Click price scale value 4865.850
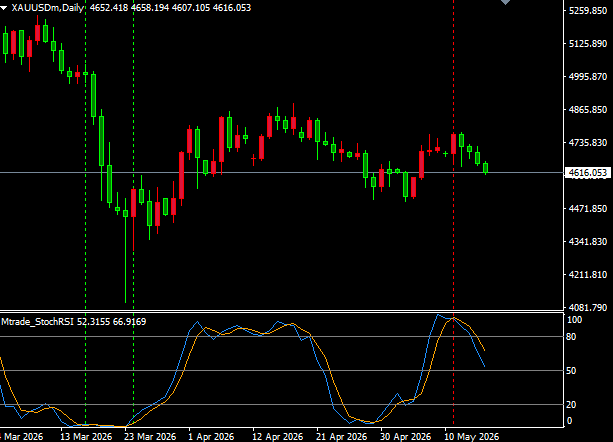This screenshot has height=442, width=613. [588, 110]
